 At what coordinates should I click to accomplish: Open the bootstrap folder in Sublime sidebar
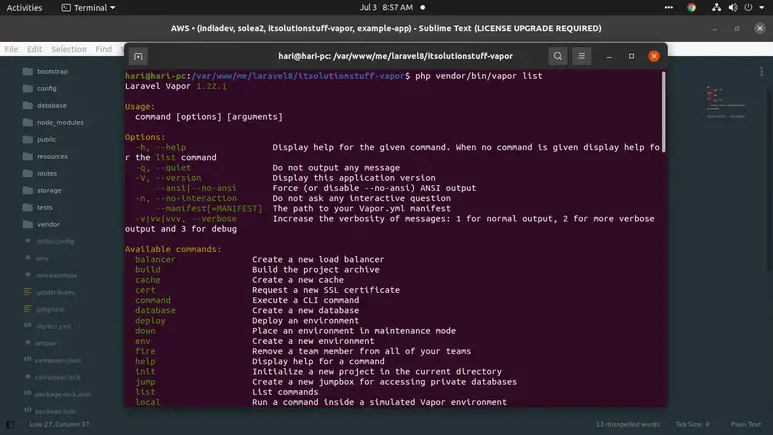coord(52,72)
